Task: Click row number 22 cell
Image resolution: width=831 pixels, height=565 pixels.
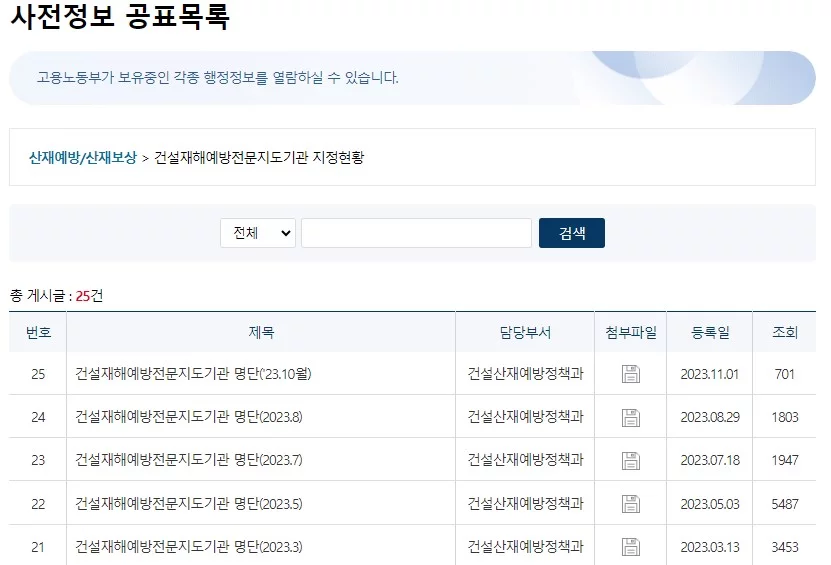Action: pos(38,504)
